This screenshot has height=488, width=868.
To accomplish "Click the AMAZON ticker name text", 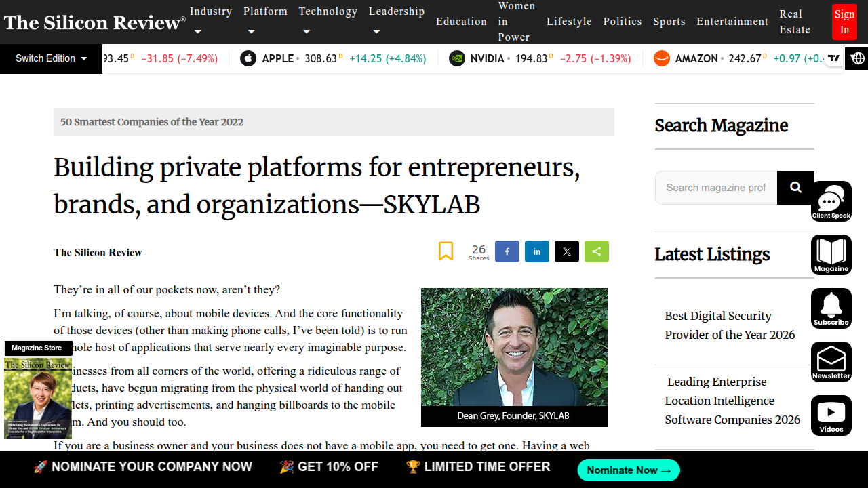I will coord(696,58).
